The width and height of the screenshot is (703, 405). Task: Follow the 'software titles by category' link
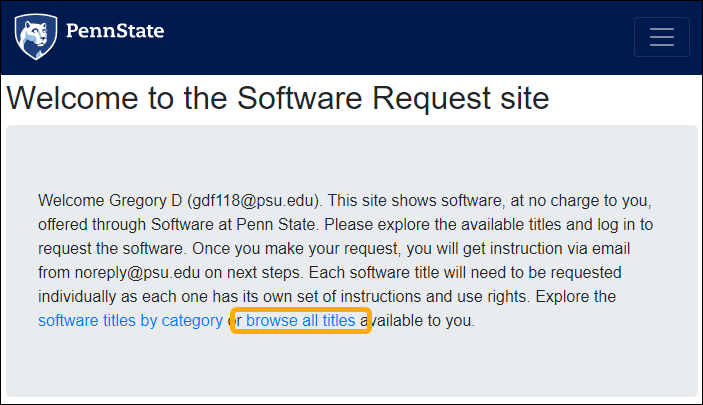[x=130, y=321]
